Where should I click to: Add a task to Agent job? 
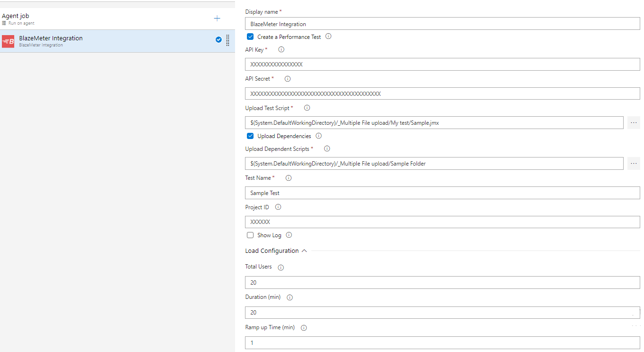(x=217, y=19)
